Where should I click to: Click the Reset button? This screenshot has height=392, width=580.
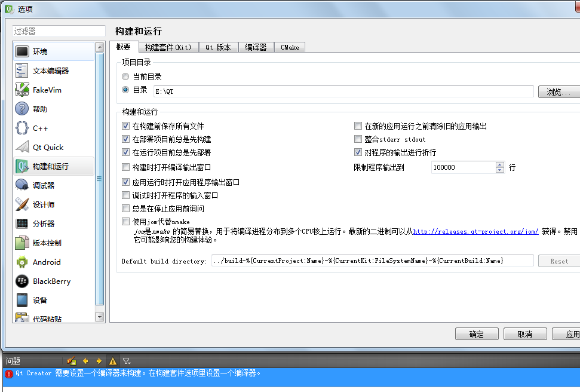[x=559, y=261]
